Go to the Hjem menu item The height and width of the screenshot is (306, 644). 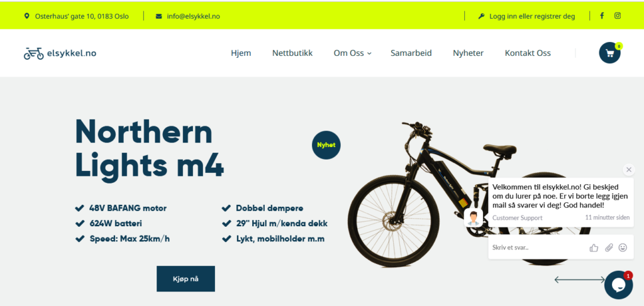tap(241, 53)
